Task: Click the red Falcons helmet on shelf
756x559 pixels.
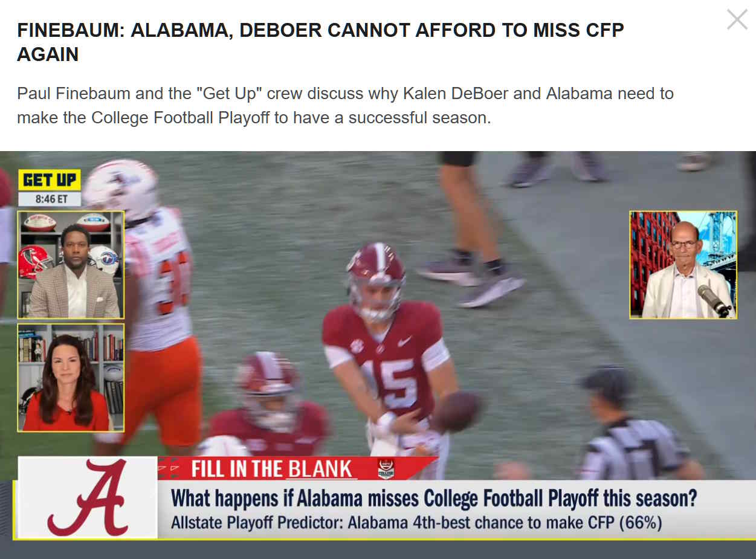Action: [34, 262]
